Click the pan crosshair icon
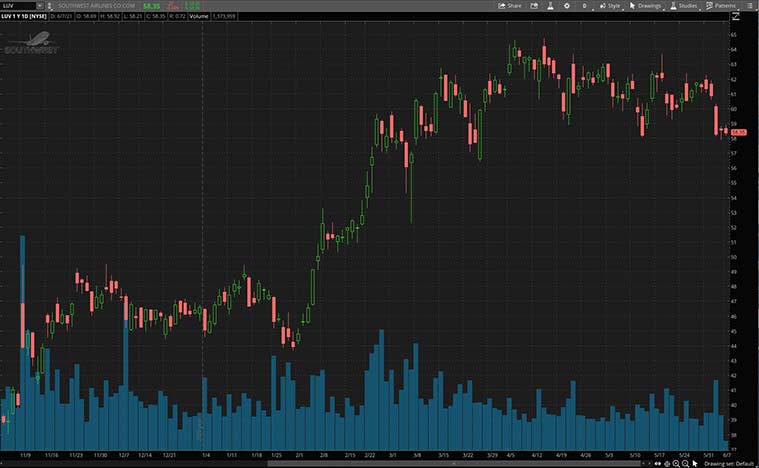The width and height of the screenshot is (759, 468). point(667,464)
